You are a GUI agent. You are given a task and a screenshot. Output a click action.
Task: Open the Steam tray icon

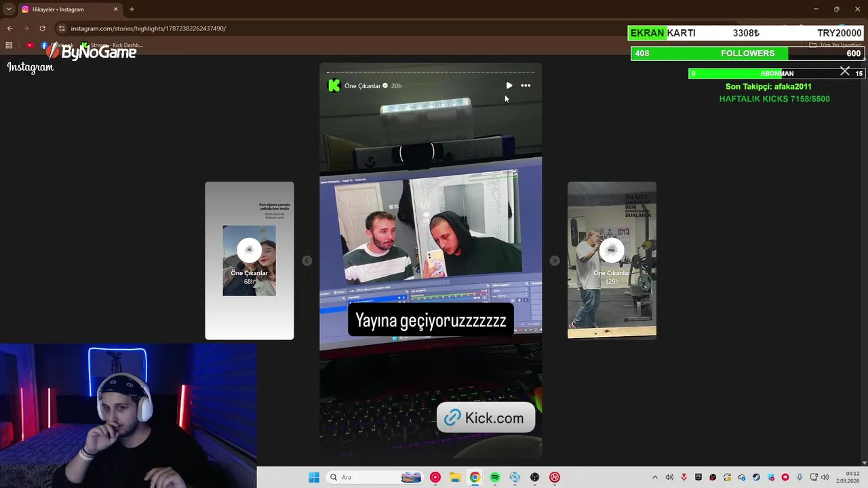pyautogui.click(x=756, y=477)
